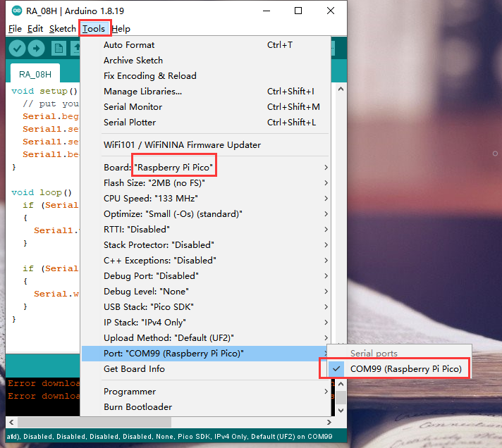Switch to the RA_08H sketch tab
Viewport: 502px width, 448px height.
pos(35,74)
